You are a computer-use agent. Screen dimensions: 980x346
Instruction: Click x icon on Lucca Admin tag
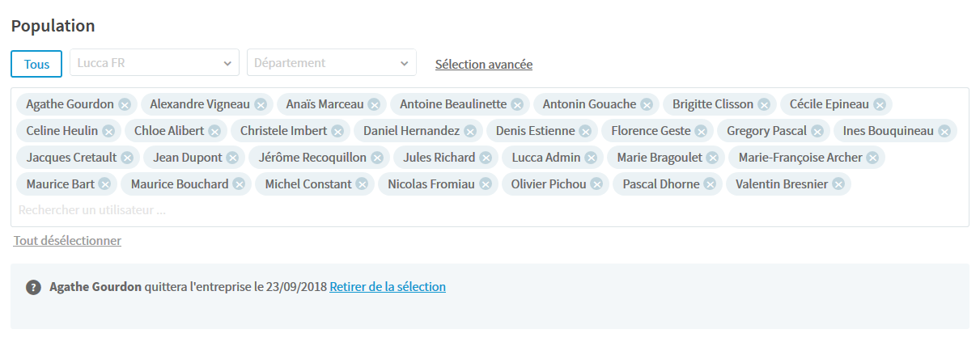click(x=590, y=158)
